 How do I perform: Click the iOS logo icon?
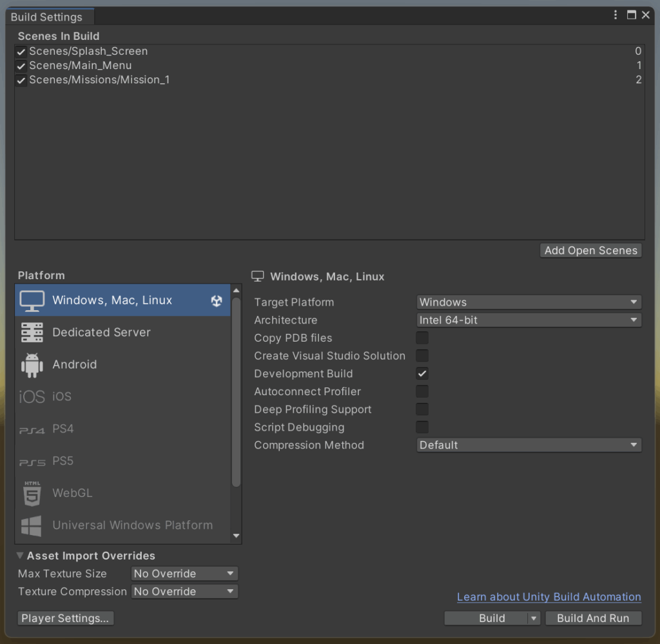32,397
